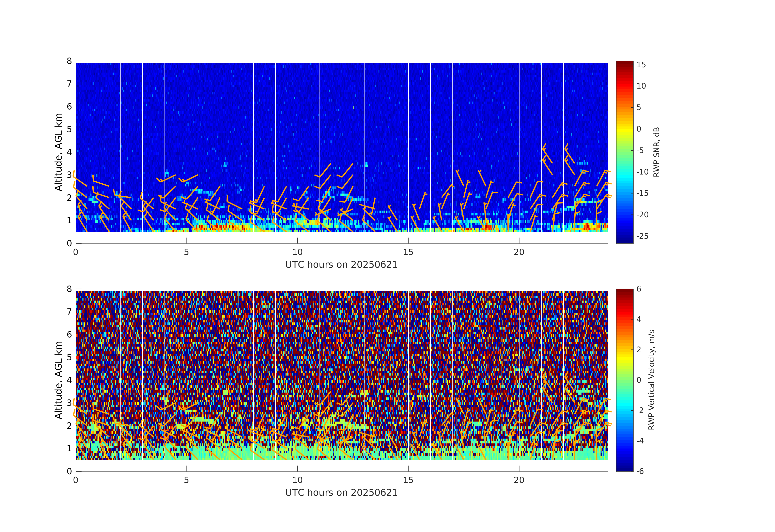The height and width of the screenshot is (532, 775).
Task: Click hour 20 tick on bottom plot x-axis
Action: 519,480
